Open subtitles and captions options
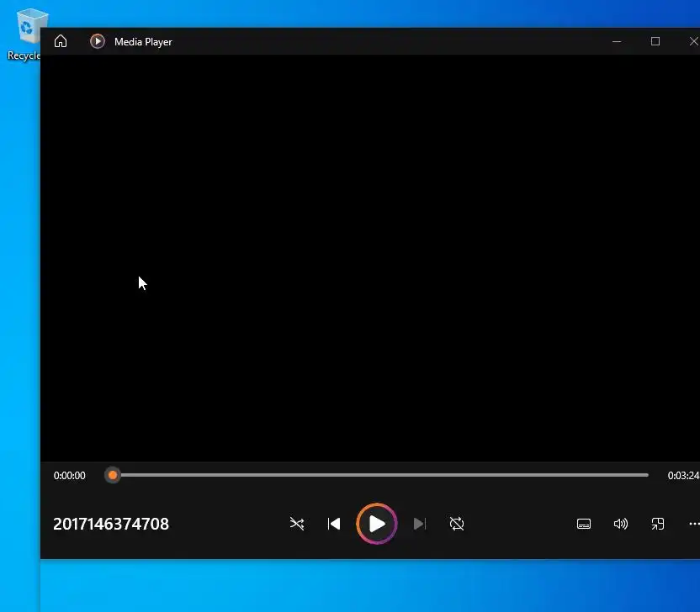 584,524
